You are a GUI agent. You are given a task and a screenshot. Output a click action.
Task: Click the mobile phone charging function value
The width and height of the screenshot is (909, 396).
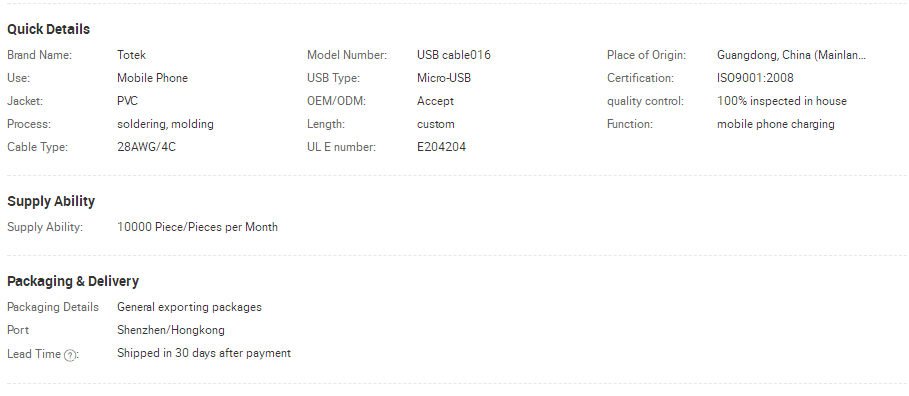[x=776, y=124]
